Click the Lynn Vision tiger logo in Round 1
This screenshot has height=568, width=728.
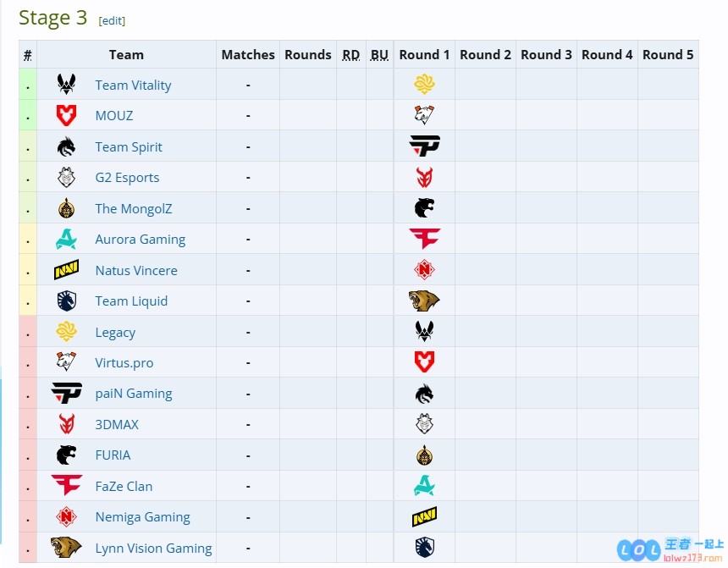tap(424, 301)
